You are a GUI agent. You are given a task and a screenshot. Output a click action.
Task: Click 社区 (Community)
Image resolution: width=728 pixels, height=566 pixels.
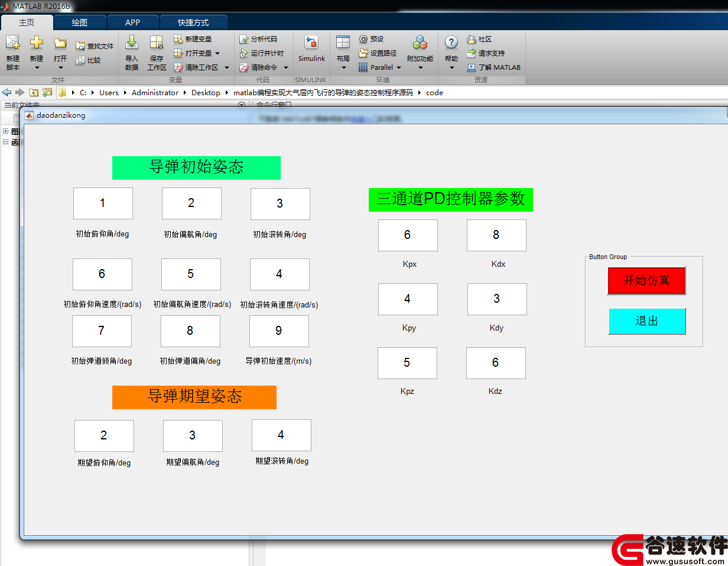[x=479, y=39]
